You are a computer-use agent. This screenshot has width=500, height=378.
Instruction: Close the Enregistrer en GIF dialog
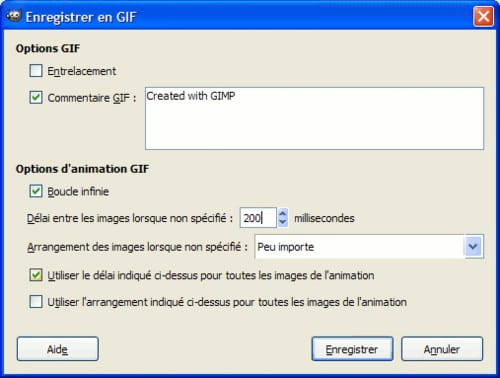point(483,16)
